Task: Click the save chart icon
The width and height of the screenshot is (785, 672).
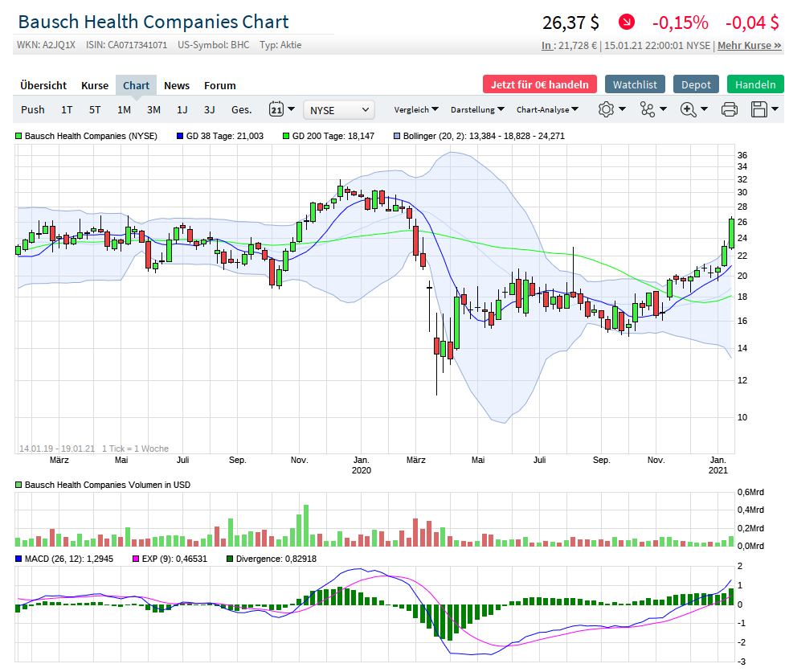Action: 759,109
